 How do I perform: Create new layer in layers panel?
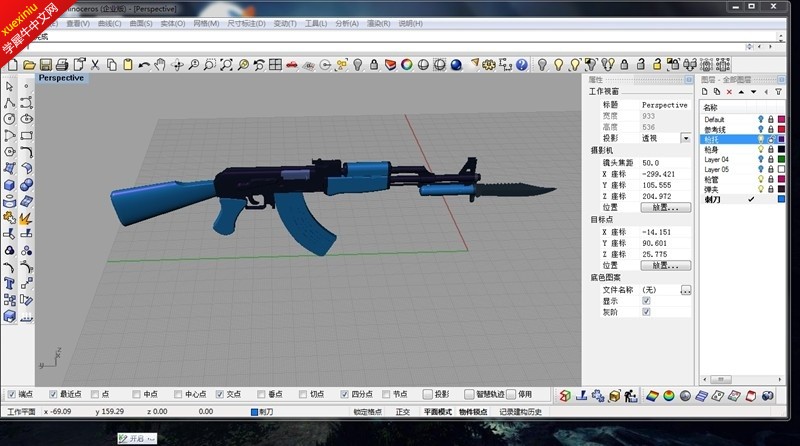tap(705, 92)
